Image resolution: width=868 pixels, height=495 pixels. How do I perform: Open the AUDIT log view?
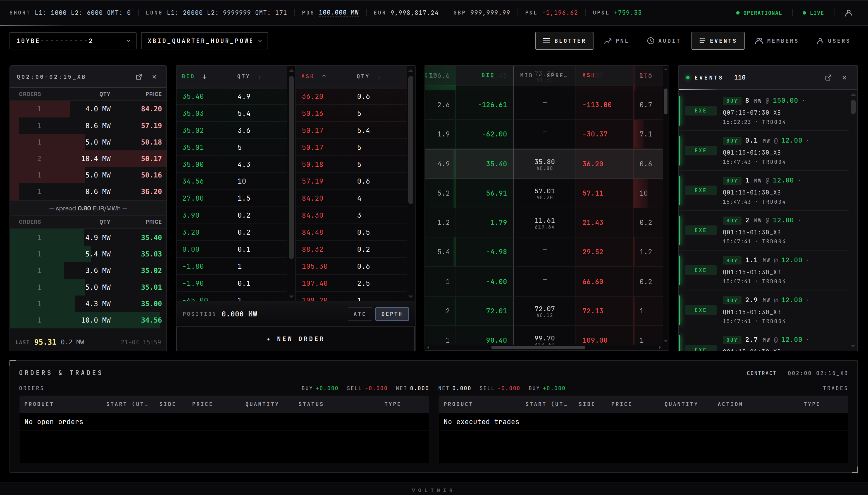663,40
